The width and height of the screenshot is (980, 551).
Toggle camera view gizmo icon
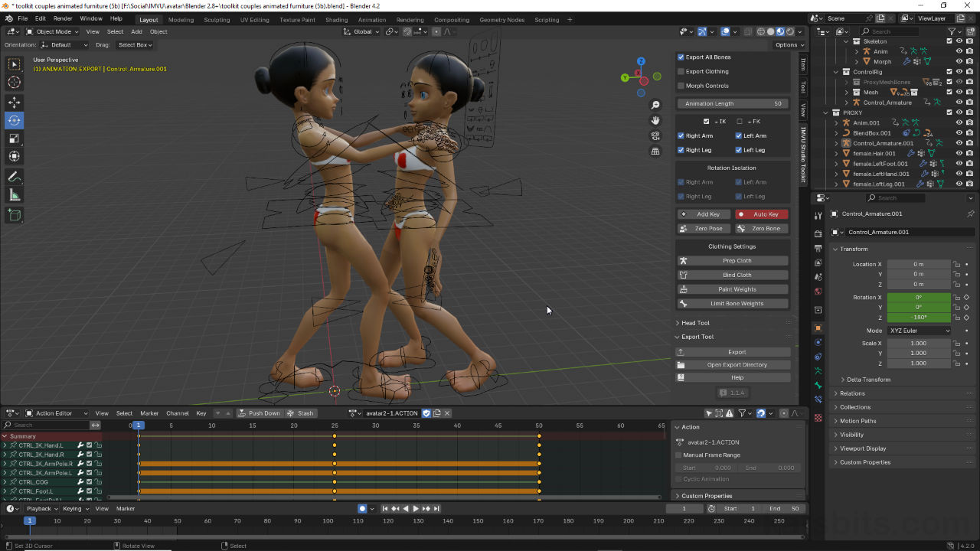tap(655, 136)
